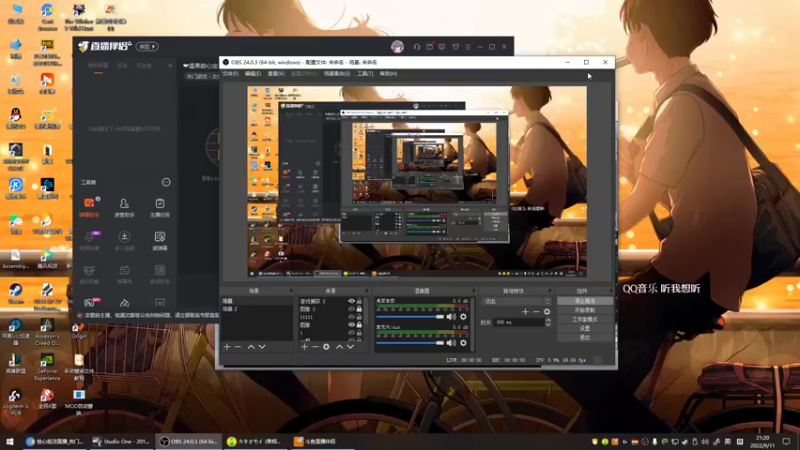Remove selected scene with the minus icon
The image size is (800, 450).
pyautogui.click(x=238, y=347)
